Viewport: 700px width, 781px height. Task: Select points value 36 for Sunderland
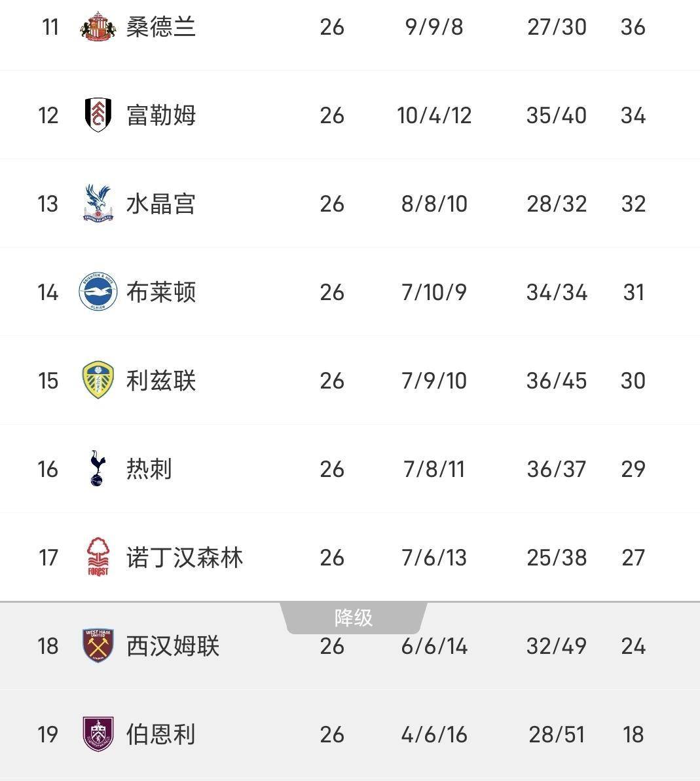click(x=633, y=27)
